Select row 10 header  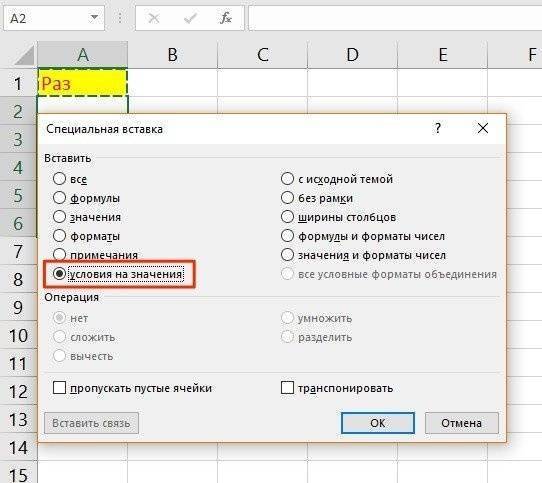pos(18,335)
